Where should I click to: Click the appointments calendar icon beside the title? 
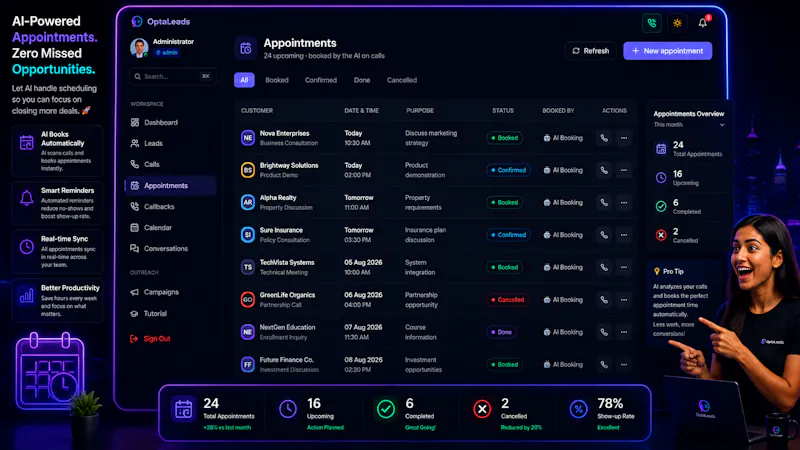[x=246, y=48]
